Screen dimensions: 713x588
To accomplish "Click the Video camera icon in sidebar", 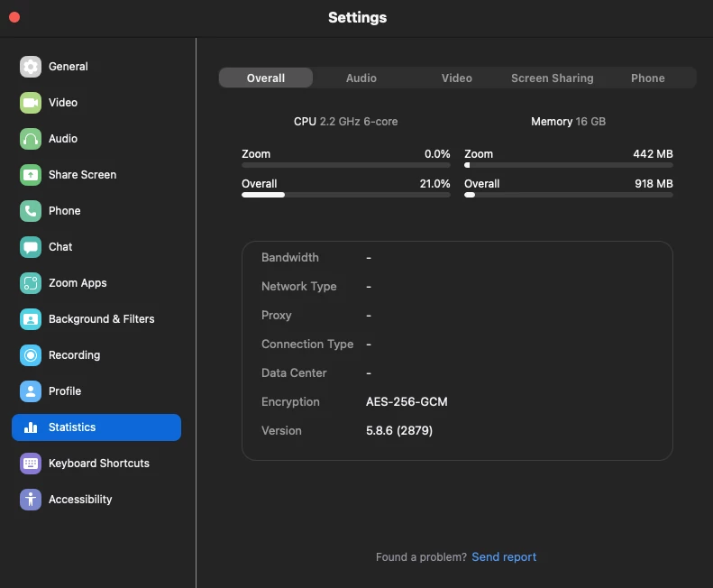I will pyautogui.click(x=31, y=103).
